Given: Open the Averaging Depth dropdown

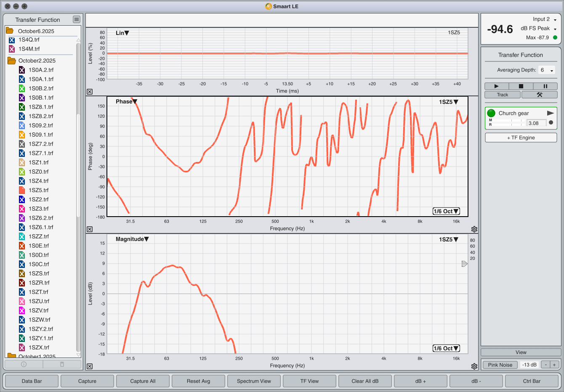Looking at the screenshot, I should 547,70.
